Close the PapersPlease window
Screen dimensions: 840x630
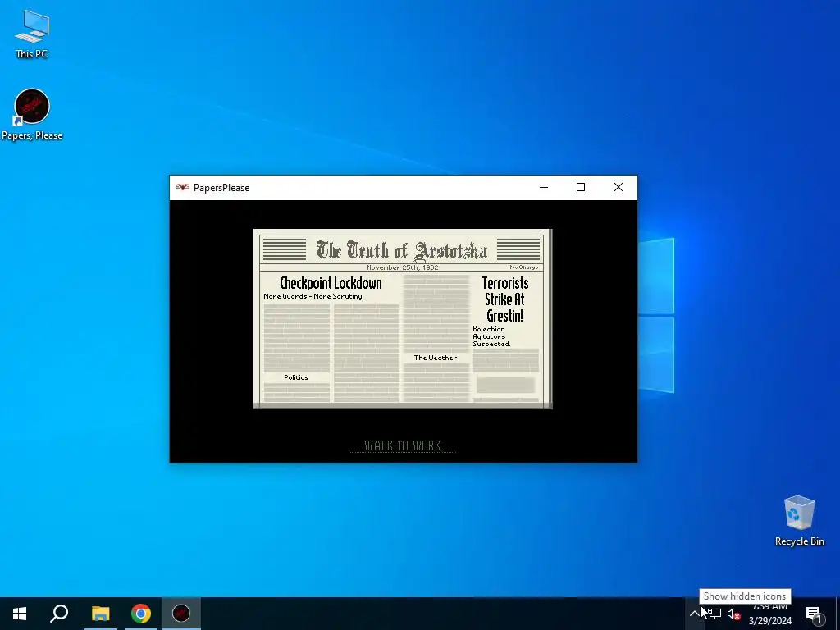(x=619, y=188)
